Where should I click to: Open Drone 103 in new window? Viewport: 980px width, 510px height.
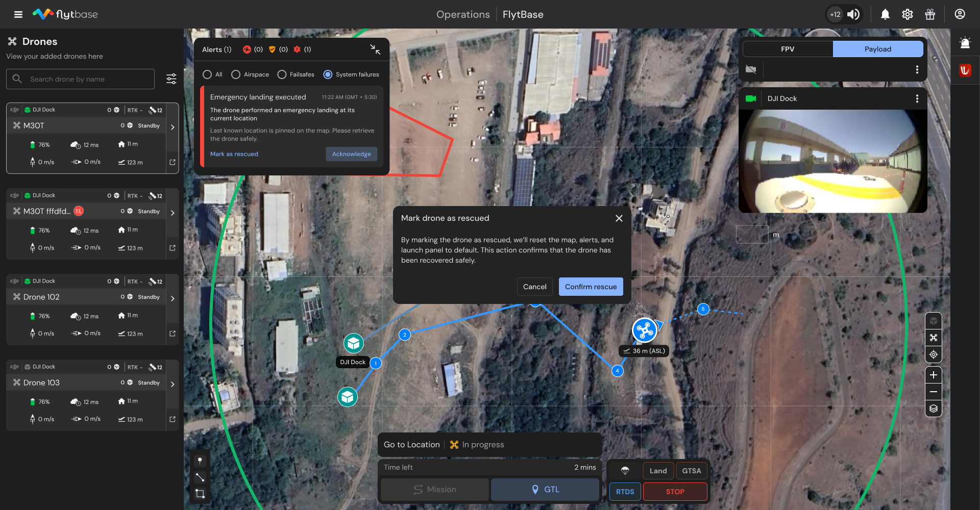(x=173, y=419)
